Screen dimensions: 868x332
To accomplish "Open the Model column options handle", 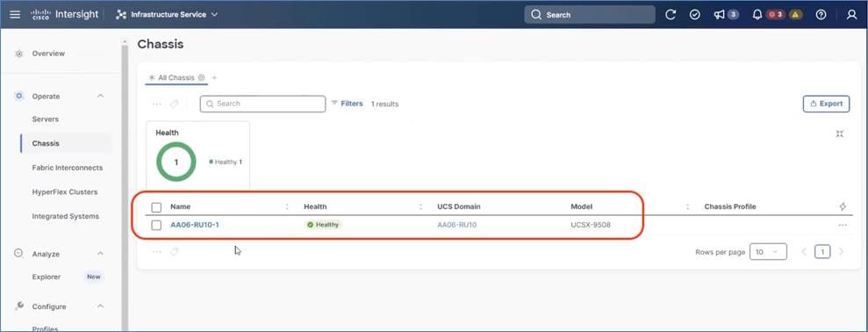I will (687, 206).
